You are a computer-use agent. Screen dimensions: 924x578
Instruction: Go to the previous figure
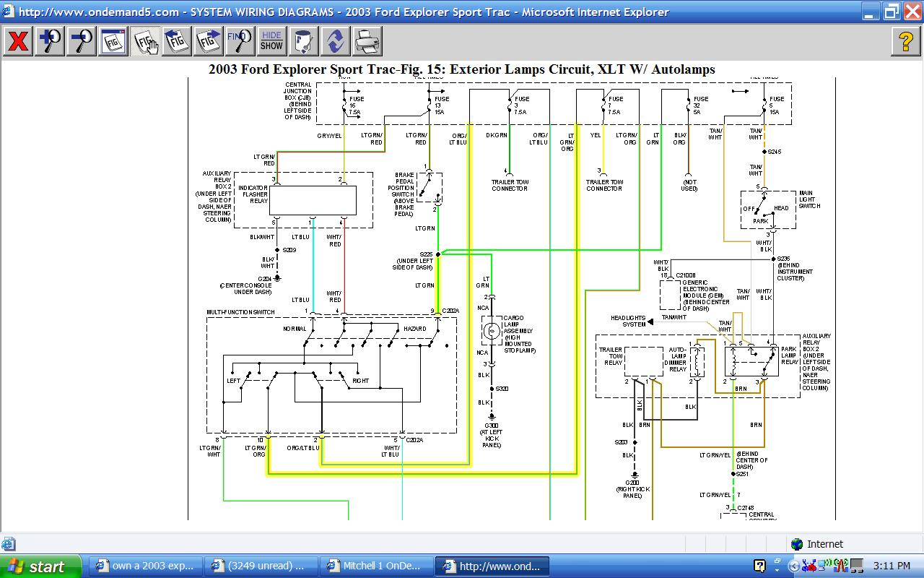tap(177, 41)
